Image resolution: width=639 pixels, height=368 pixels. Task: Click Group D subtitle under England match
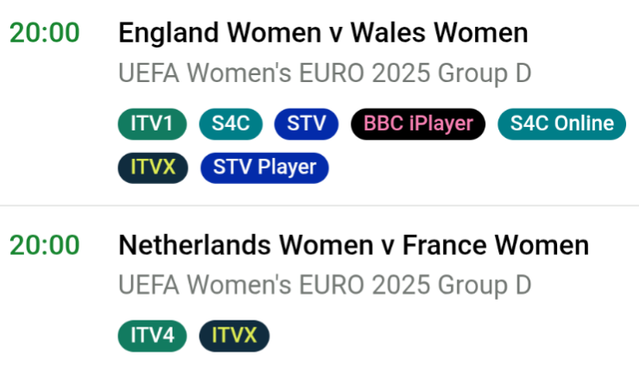tap(325, 73)
